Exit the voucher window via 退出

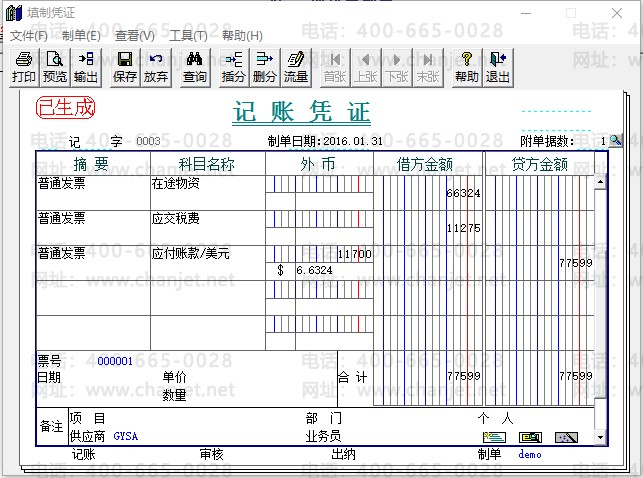click(498, 67)
